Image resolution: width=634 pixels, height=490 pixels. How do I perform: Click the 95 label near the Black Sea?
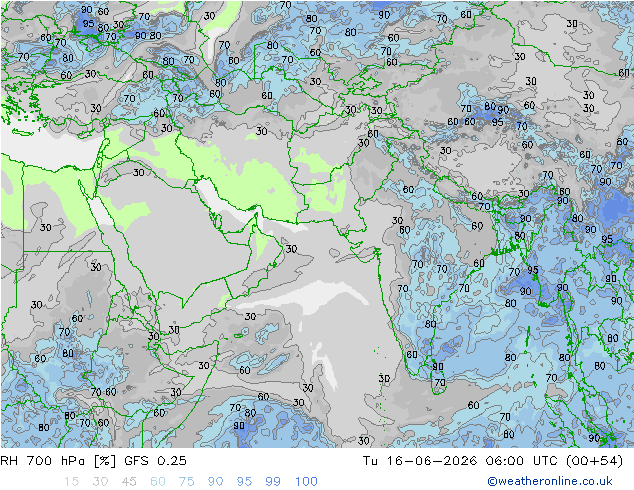point(89,24)
